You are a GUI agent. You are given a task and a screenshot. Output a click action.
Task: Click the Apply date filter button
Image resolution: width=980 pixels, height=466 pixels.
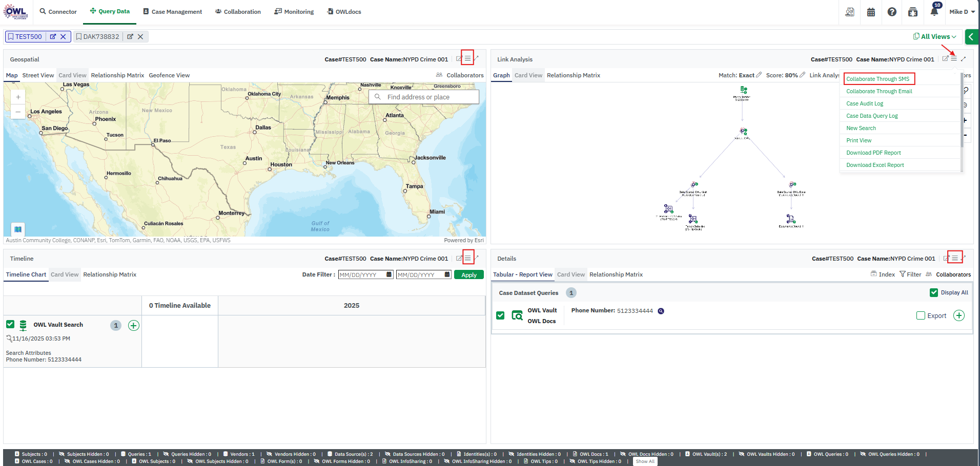coord(468,275)
